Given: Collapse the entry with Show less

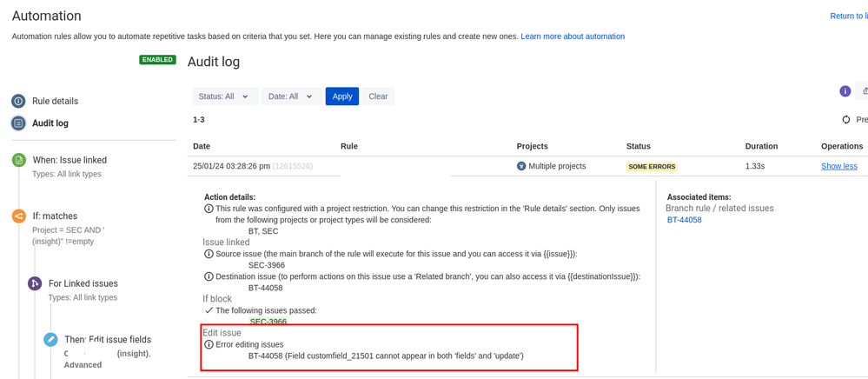Looking at the screenshot, I should coord(839,166).
